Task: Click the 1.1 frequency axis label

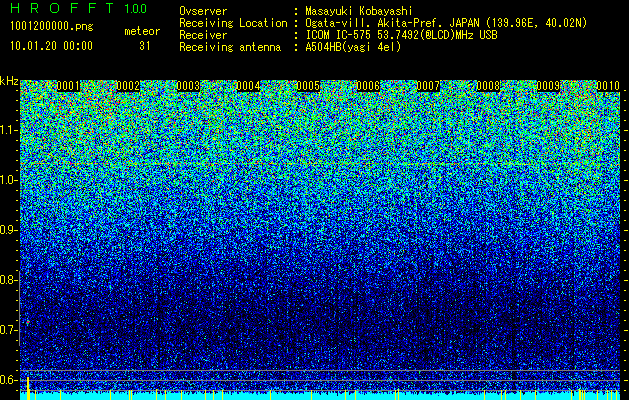Action: (8, 130)
